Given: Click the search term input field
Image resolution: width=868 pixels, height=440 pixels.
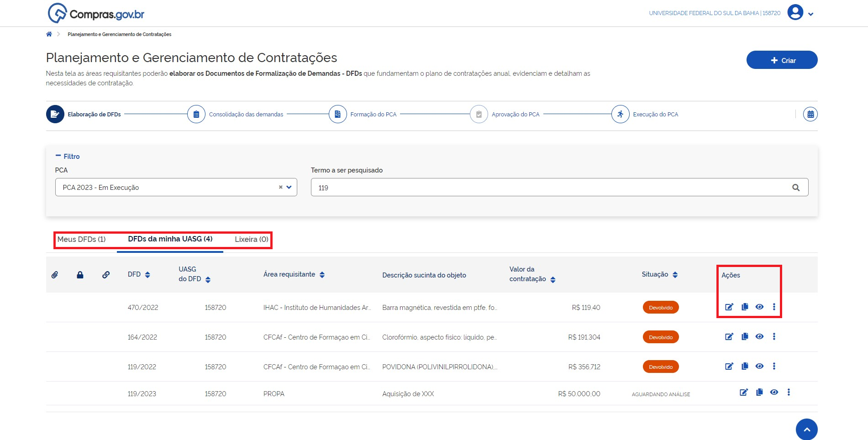Looking at the screenshot, I should 548,188.
